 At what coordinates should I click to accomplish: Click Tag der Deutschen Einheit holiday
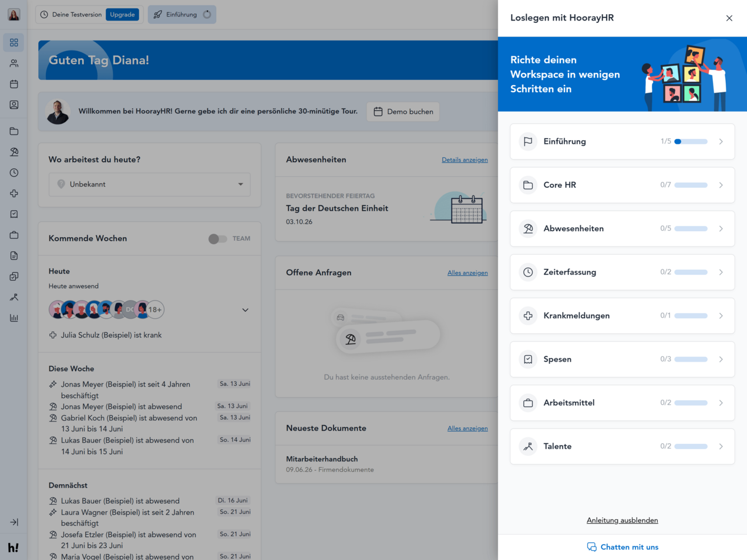click(x=337, y=208)
